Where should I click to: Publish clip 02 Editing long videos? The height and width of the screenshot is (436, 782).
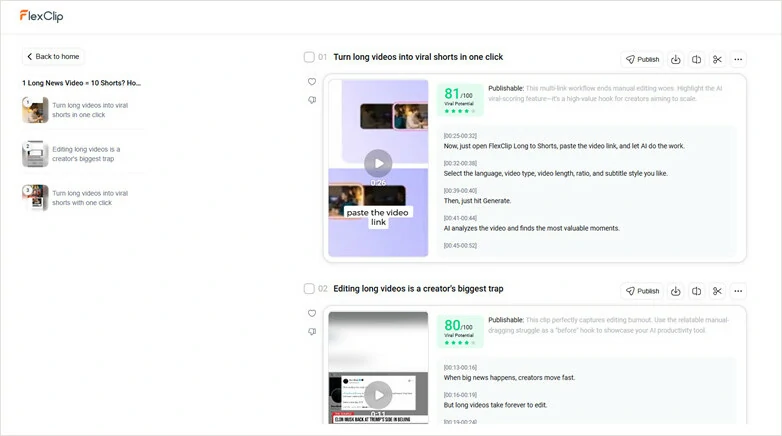coord(642,291)
